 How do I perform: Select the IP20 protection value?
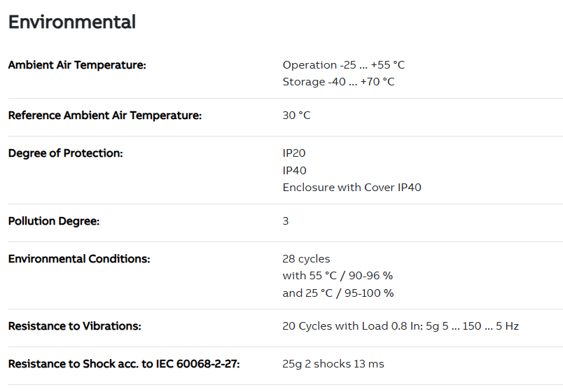click(294, 153)
